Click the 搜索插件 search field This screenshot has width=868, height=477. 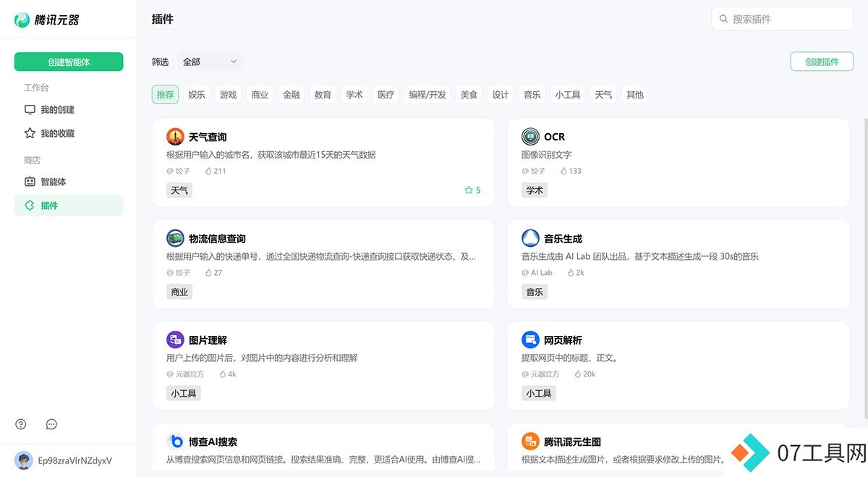[783, 19]
